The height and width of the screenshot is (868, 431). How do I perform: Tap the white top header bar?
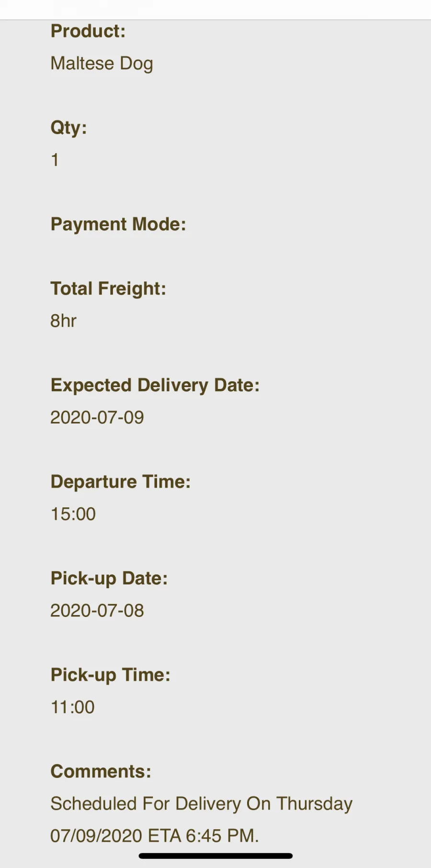click(x=215, y=10)
